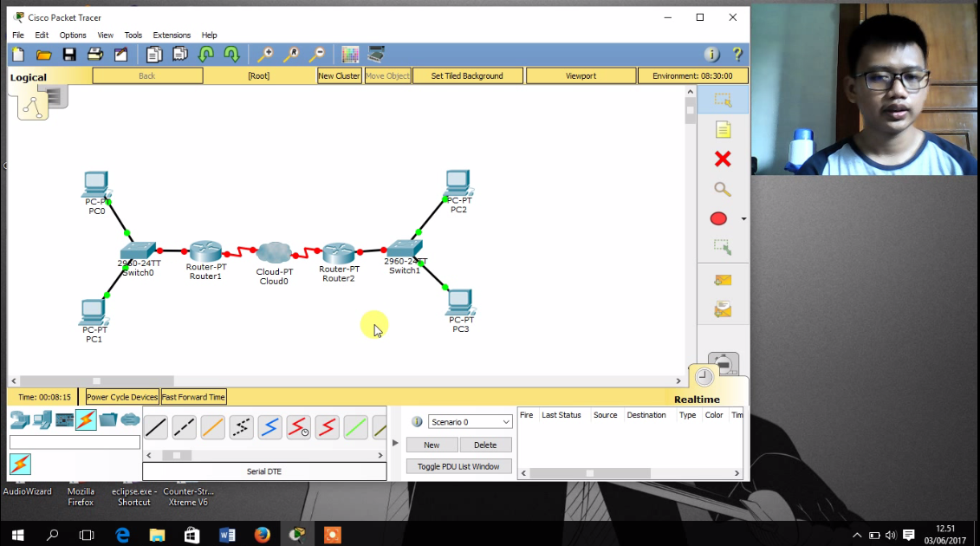980x546 pixels.
Task: Select the Resize Shape tool
Action: (x=724, y=248)
